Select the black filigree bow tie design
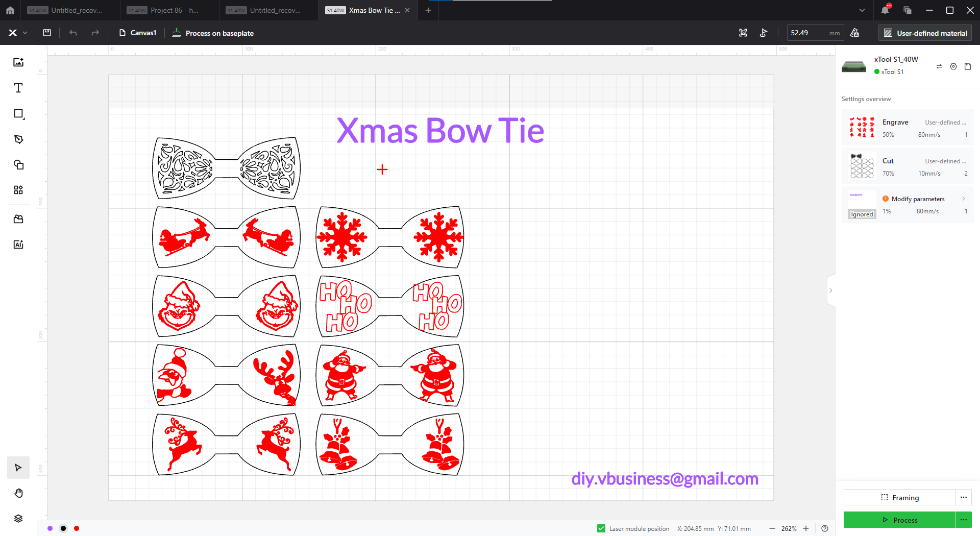Screen dimensions: 980x536 coord(227,168)
